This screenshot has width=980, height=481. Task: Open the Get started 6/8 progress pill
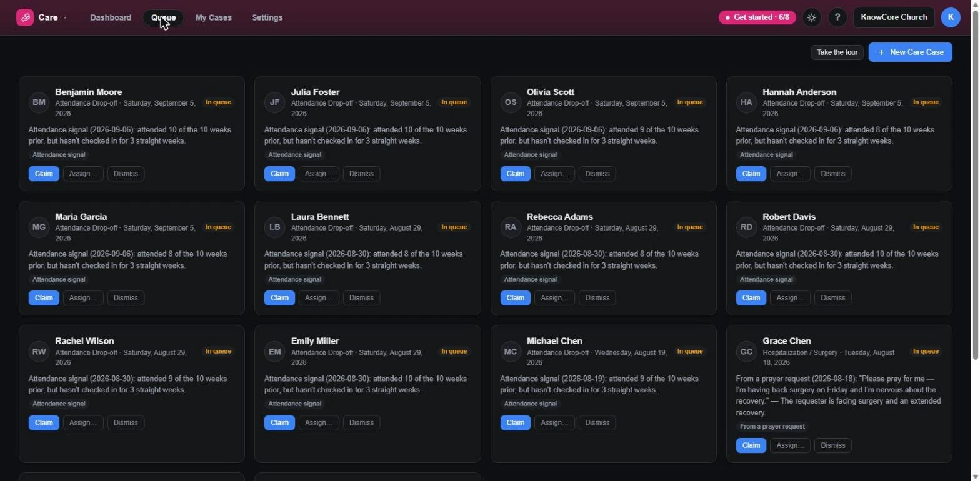(x=757, y=17)
